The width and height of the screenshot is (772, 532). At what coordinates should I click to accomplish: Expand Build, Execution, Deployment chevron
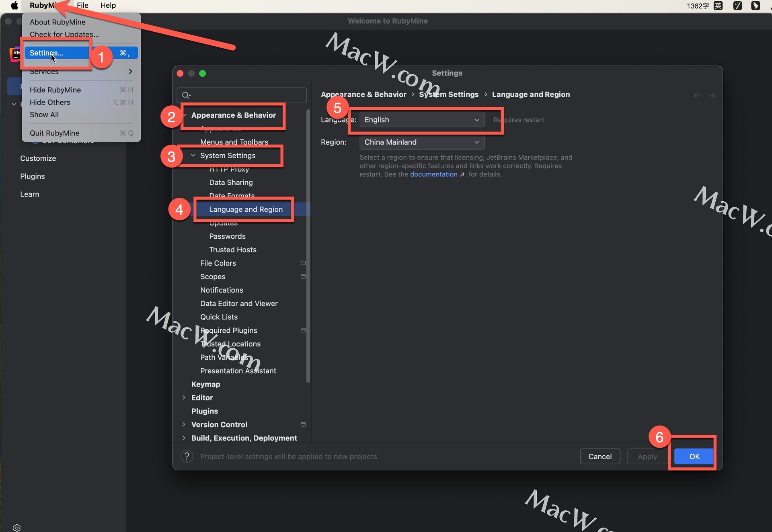point(184,438)
